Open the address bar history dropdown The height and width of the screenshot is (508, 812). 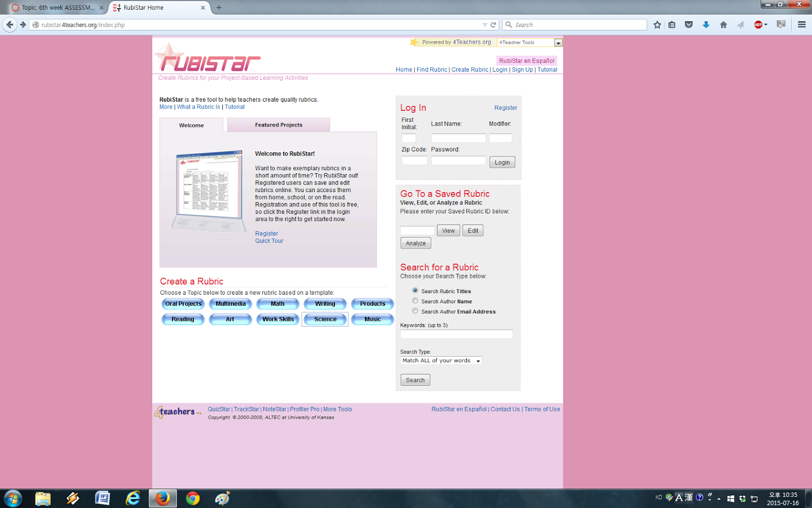coord(485,24)
